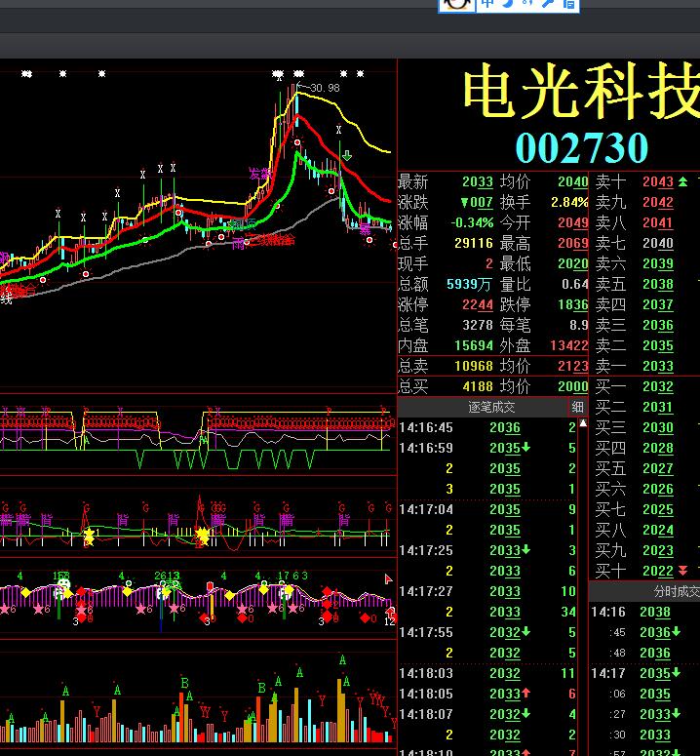Viewport: 700px width, 756px height.
Task: Click the green down arrow marker on chart
Action: [x=347, y=155]
